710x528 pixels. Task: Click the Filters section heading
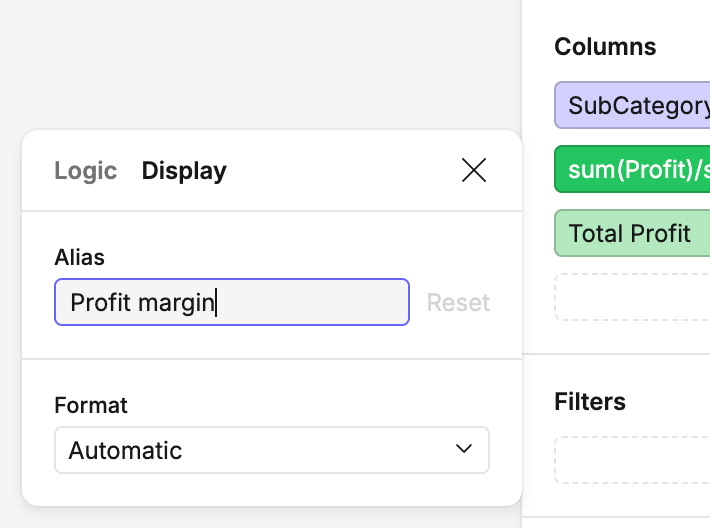pyautogui.click(x=590, y=402)
